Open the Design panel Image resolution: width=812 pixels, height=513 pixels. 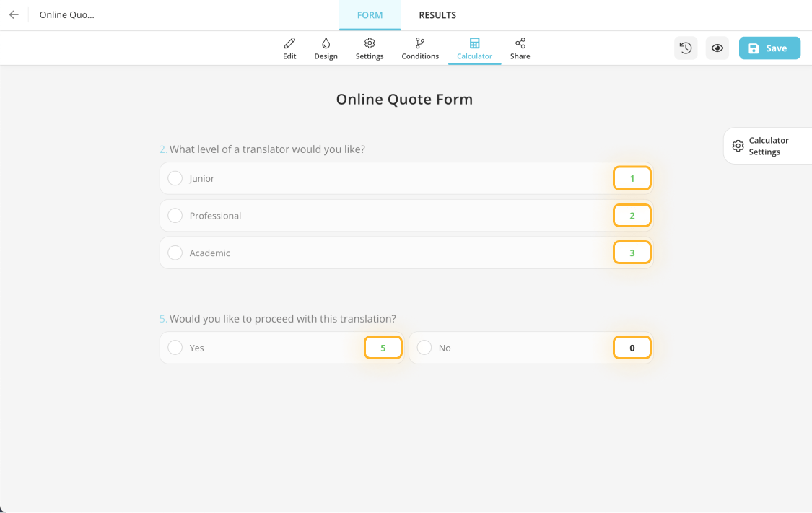(326, 48)
